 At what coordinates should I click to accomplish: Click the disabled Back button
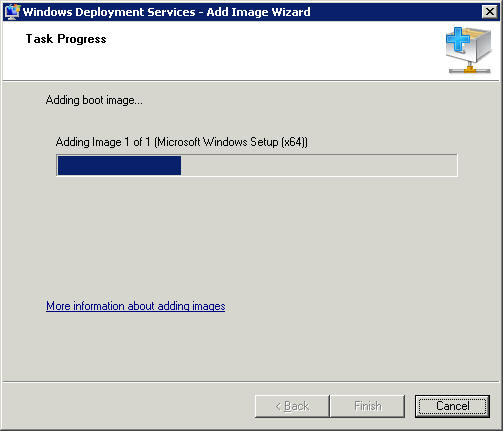click(292, 406)
